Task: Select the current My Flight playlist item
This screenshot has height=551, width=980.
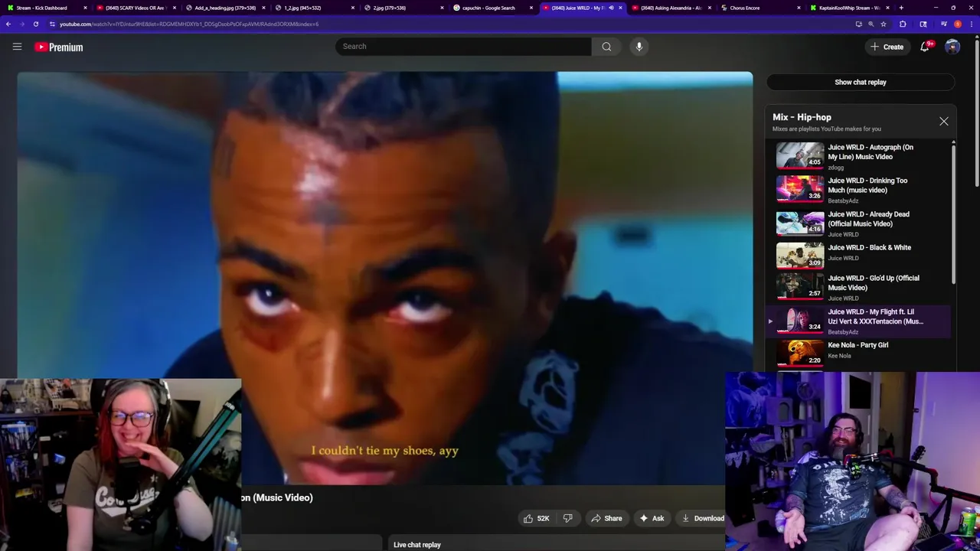Action: pos(861,321)
